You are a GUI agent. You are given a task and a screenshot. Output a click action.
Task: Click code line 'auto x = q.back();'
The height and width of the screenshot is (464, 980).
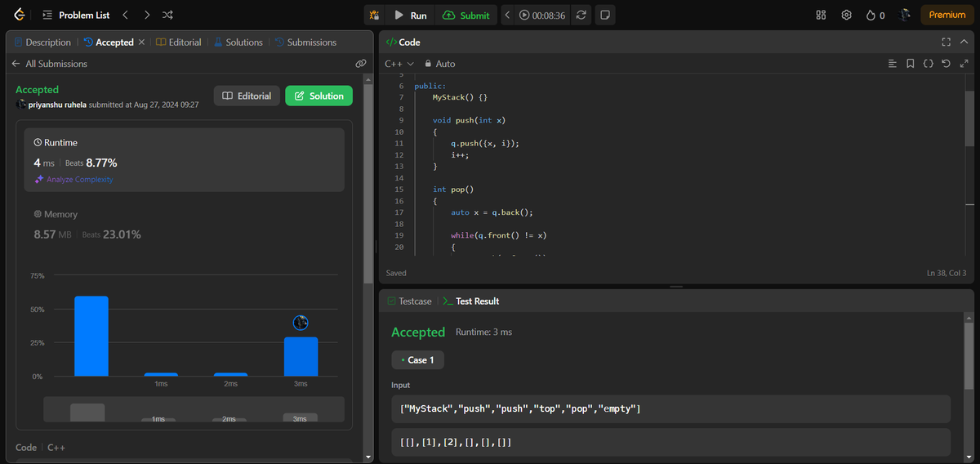492,212
